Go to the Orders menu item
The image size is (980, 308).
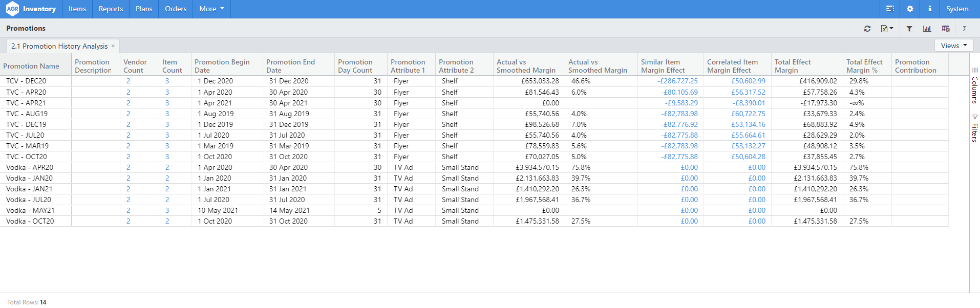(x=176, y=9)
